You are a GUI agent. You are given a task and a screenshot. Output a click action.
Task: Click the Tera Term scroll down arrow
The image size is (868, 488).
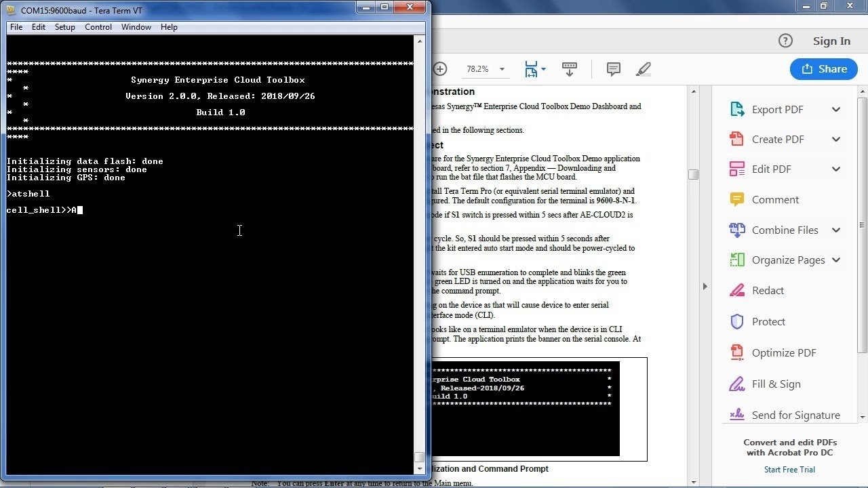[x=420, y=468]
